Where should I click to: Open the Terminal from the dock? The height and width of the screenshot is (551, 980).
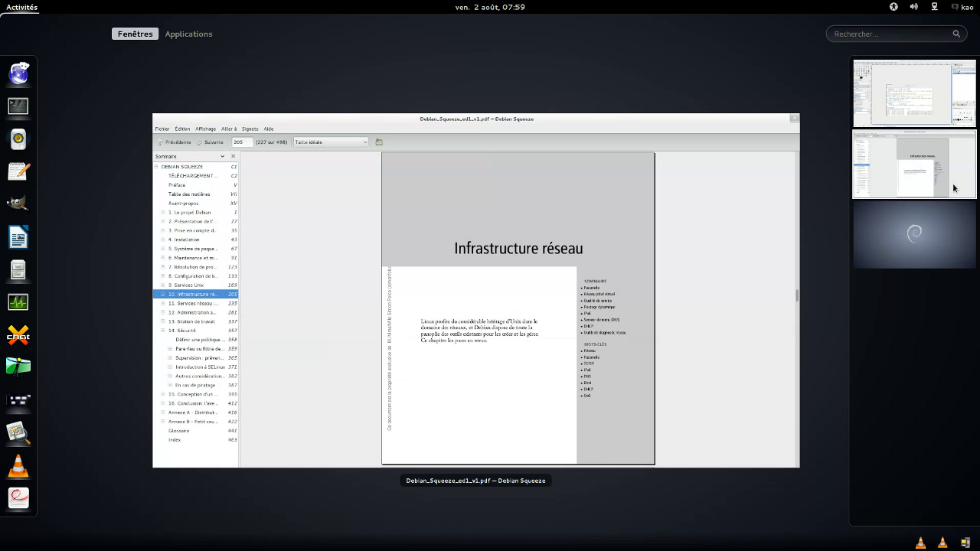coord(18,106)
